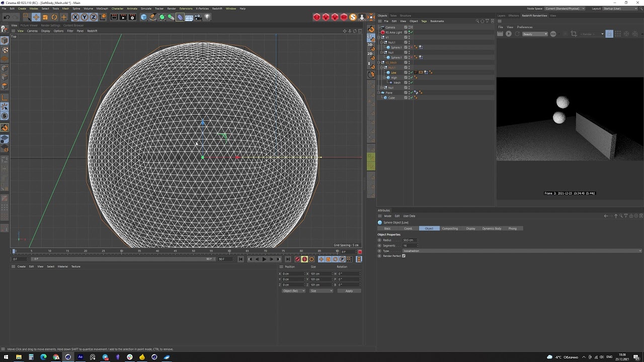Toggle Render Perfect checkbox
Viewport: 644px width, 362px height.
[x=404, y=256]
